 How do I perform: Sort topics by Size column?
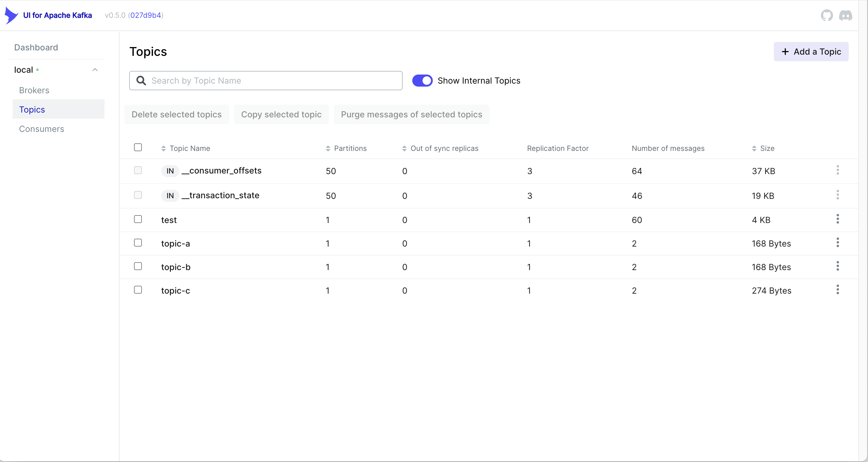point(767,148)
